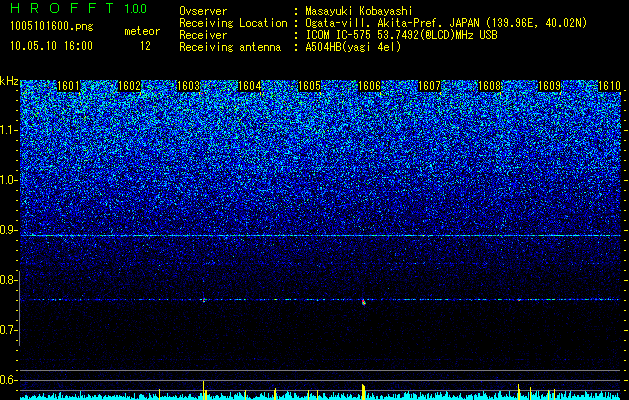This screenshot has width=629, height=400.
Task: Click the 1604 time marker
Action: [x=250, y=86]
